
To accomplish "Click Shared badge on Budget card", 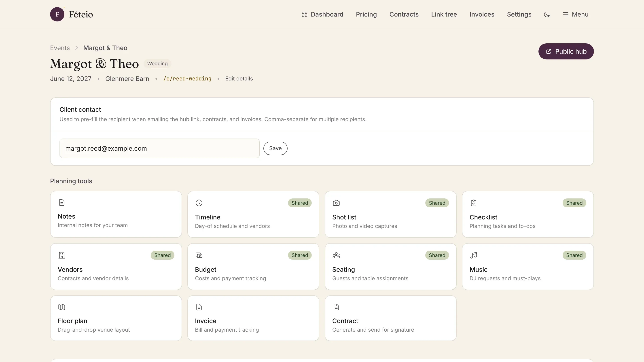I will pyautogui.click(x=299, y=255).
